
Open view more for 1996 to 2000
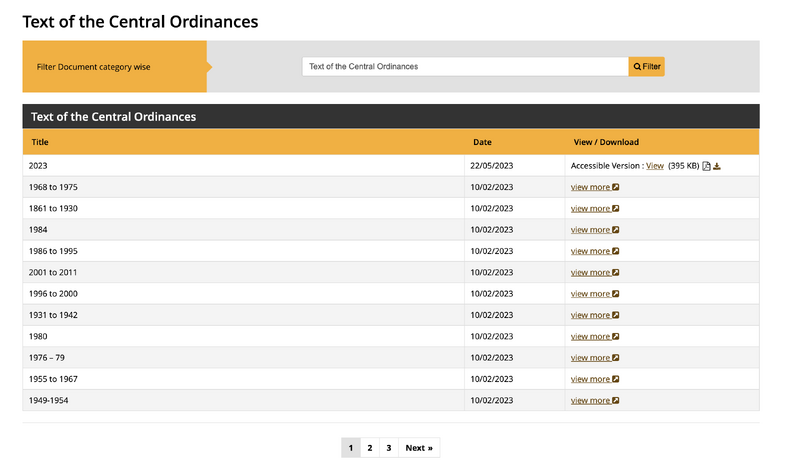pyautogui.click(x=590, y=294)
